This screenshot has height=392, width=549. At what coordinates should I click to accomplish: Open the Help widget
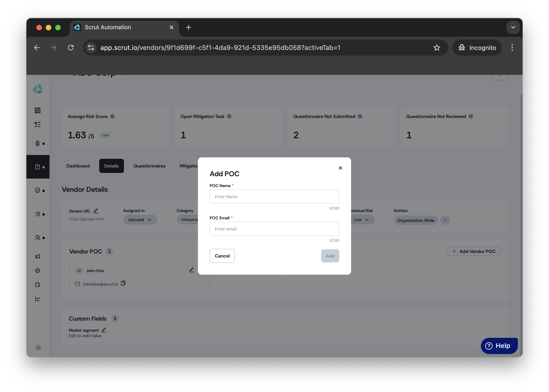(x=499, y=346)
